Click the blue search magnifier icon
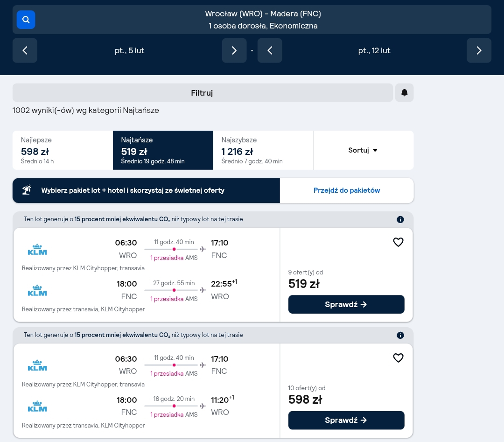Viewport: 504px width, 442px height. 26,20
